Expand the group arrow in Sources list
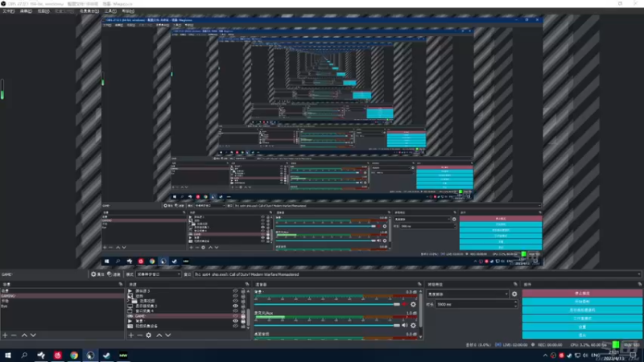 [130, 301]
